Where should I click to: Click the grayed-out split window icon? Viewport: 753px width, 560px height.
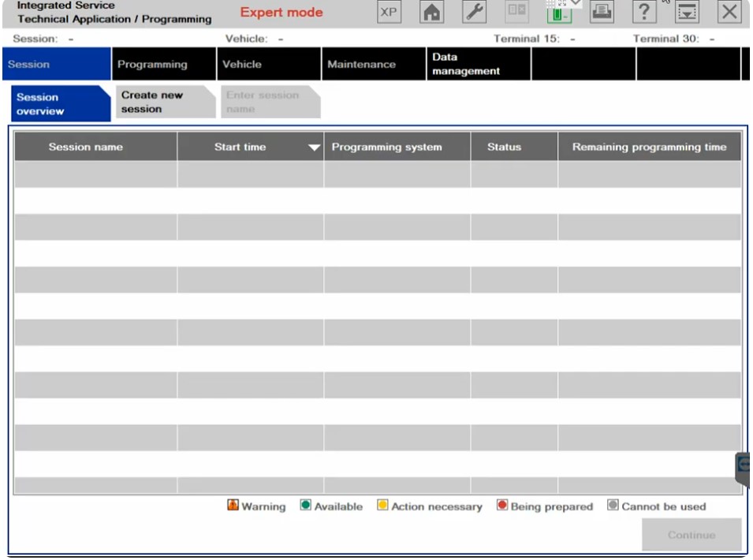click(x=516, y=13)
